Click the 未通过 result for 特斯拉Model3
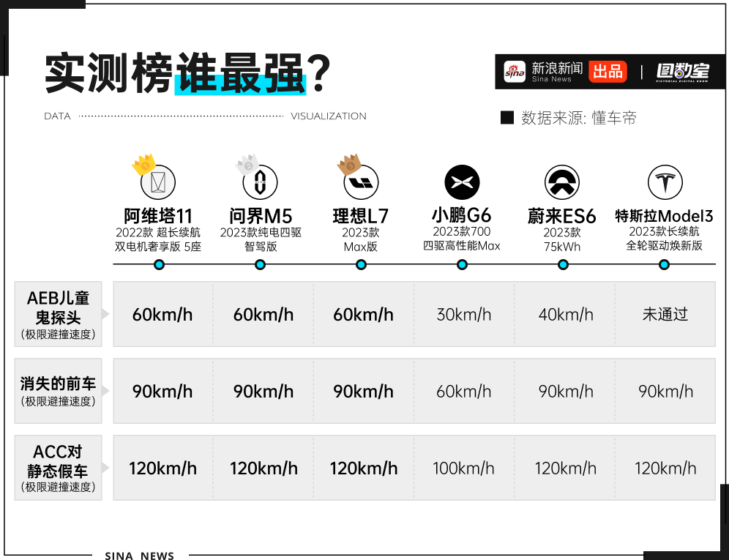The width and height of the screenshot is (729, 560). [x=665, y=315]
